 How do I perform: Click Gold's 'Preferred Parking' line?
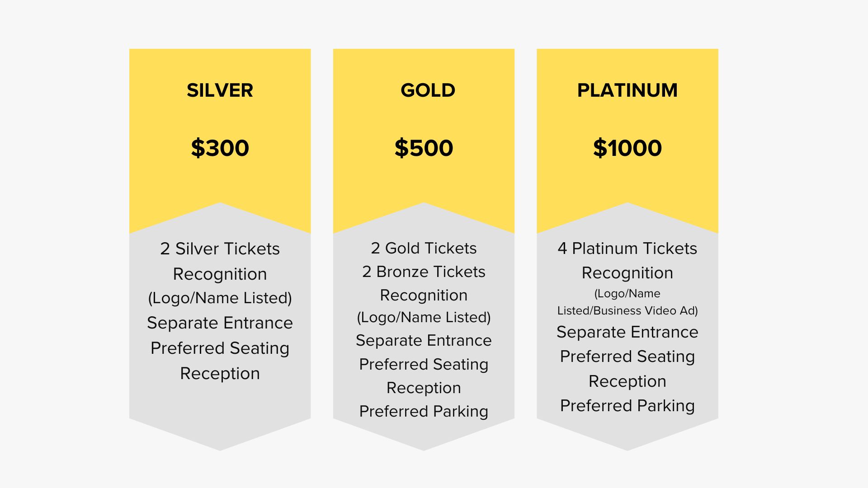tap(424, 411)
